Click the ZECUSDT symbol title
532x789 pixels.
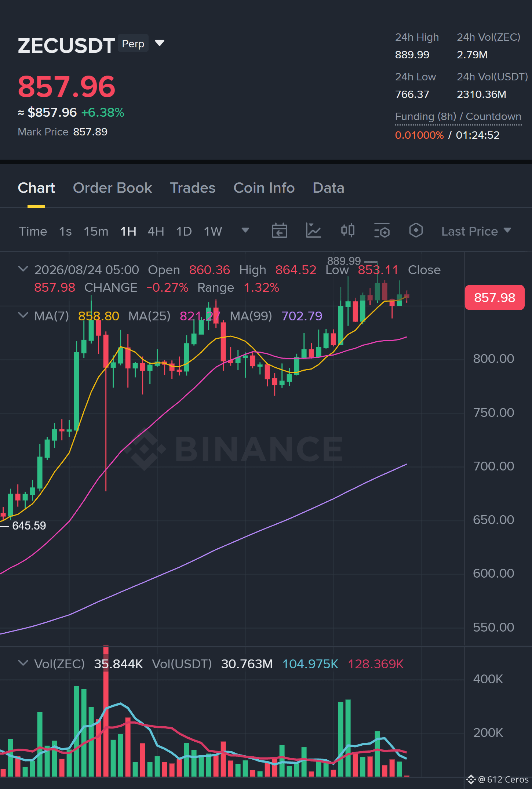tap(66, 46)
